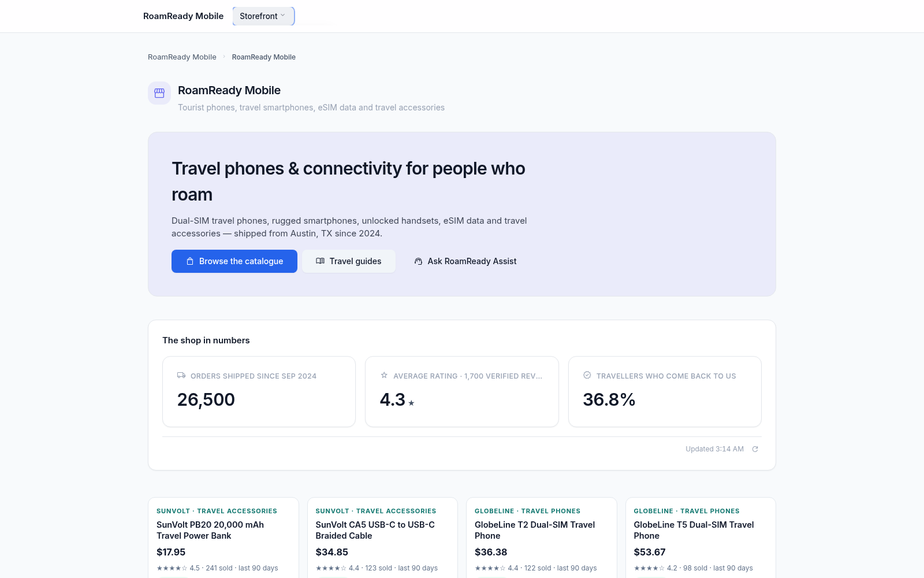Click the 36.8% returning travellers value
The width and height of the screenshot is (924, 578).
coord(609,399)
